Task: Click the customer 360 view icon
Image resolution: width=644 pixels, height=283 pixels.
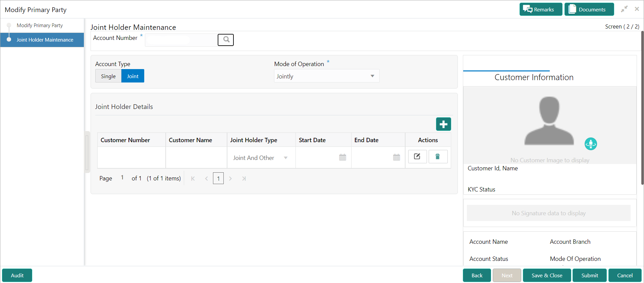Action: tap(591, 144)
